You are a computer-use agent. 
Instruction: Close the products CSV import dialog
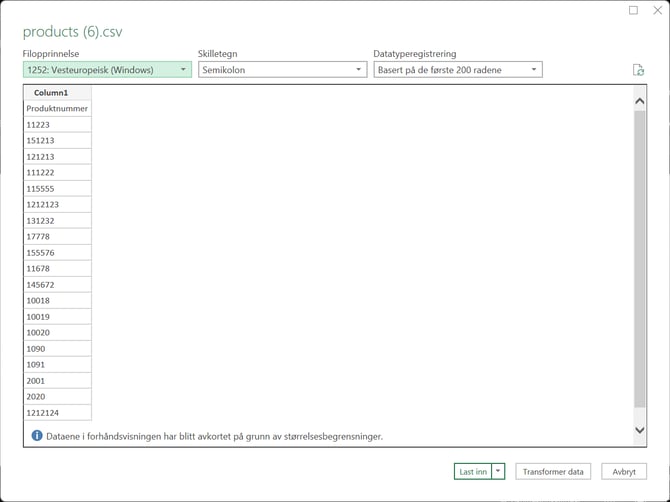pyautogui.click(x=658, y=10)
